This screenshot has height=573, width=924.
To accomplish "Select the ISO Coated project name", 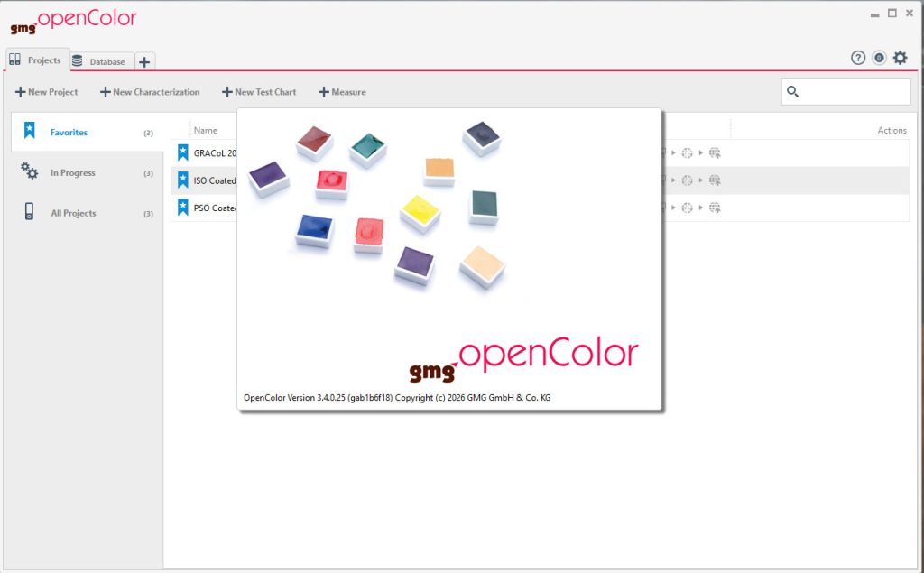I will pyautogui.click(x=215, y=180).
